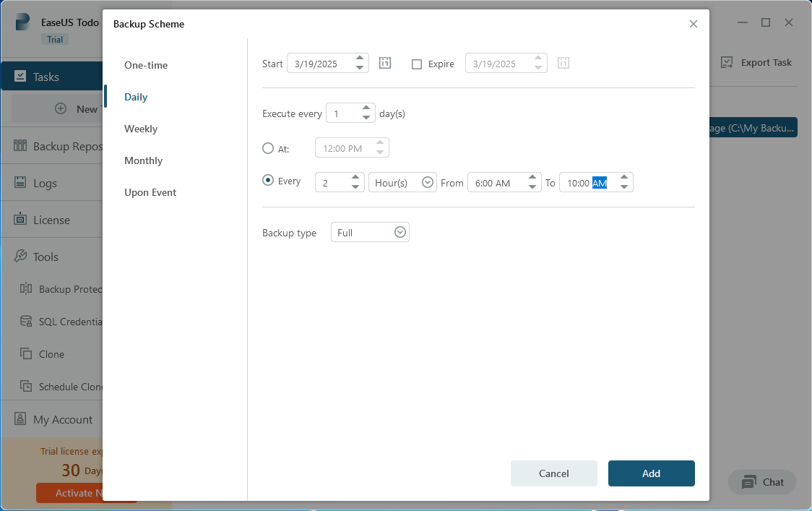Image resolution: width=812 pixels, height=511 pixels.
Task: Open the Backup Repository sidebar icon
Action: [x=20, y=145]
